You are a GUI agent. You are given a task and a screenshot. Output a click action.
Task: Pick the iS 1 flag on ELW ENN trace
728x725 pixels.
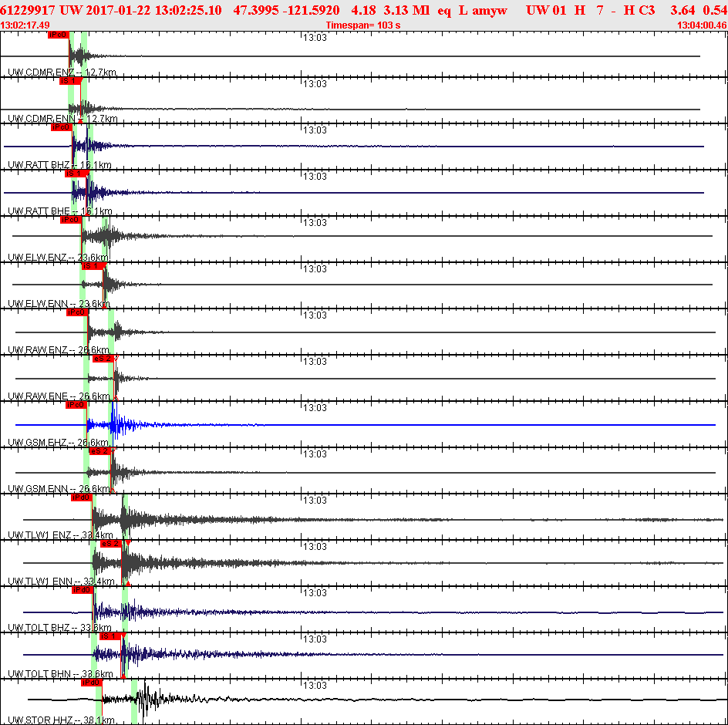pyautogui.click(x=93, y=266)
